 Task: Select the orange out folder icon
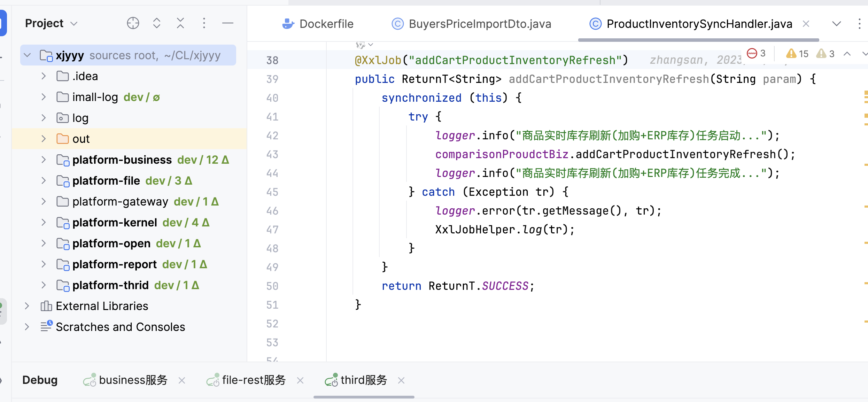pyautogui.click(x=63, y=139)
